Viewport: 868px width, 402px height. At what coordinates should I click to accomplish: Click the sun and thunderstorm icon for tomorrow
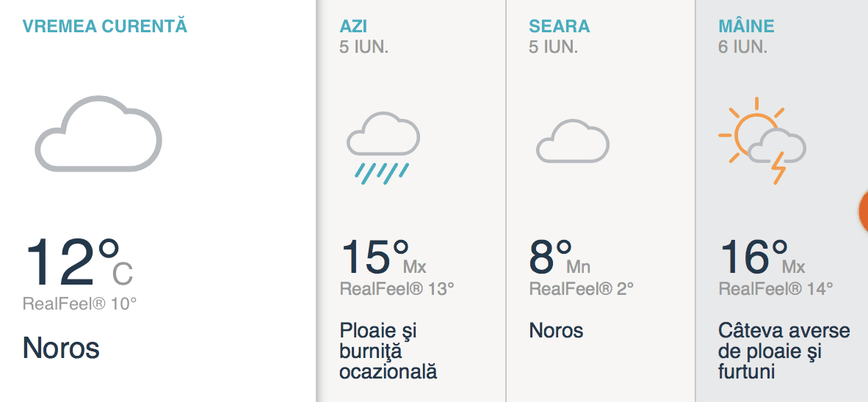762,140
